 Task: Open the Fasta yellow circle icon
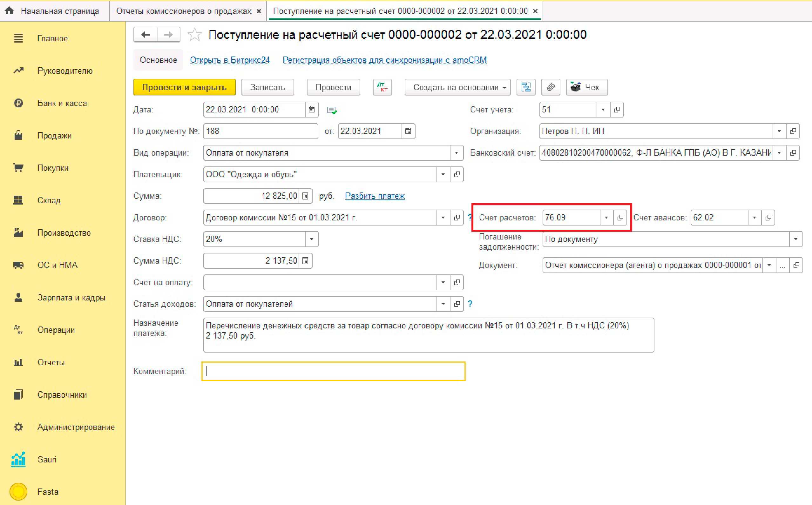tap(18, 492)
